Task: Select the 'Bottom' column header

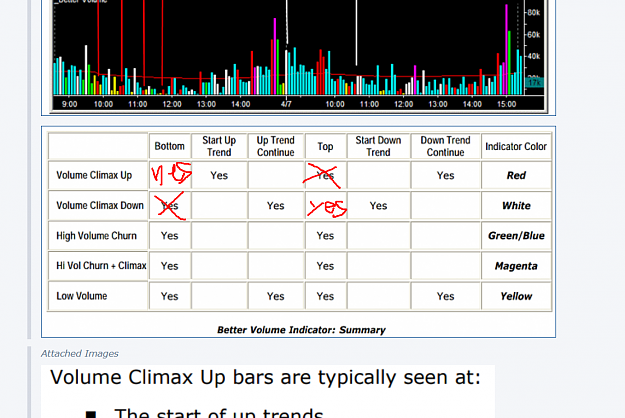Action: (x=169, y=146)
